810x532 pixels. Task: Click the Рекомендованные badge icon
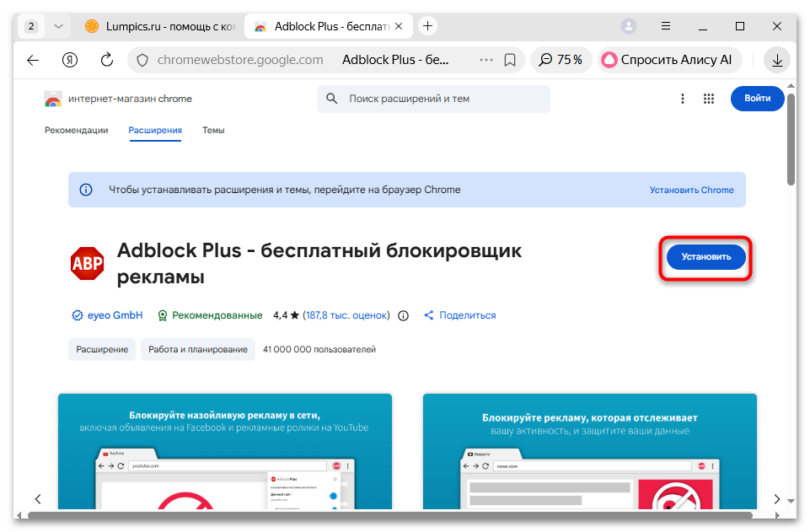[162, 315]
